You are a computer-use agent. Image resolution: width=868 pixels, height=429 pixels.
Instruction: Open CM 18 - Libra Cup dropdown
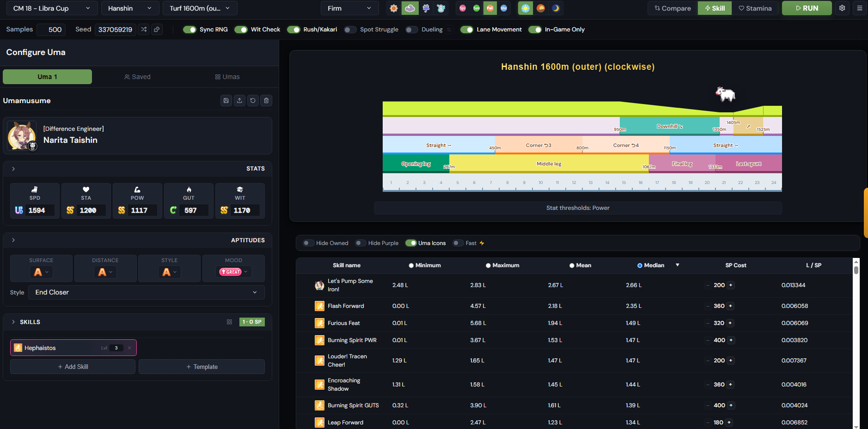[52, 8]
